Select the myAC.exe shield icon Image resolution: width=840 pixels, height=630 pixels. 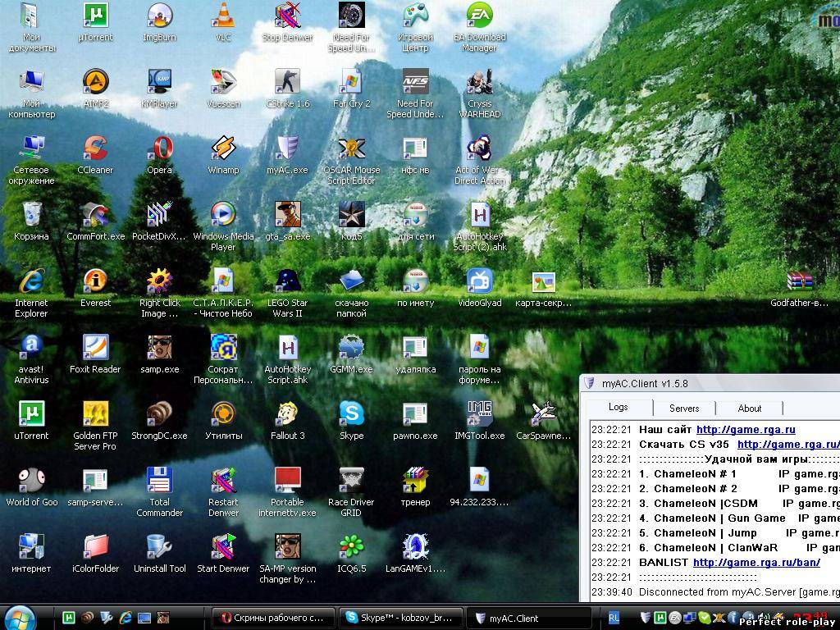[x=287, y=155]
